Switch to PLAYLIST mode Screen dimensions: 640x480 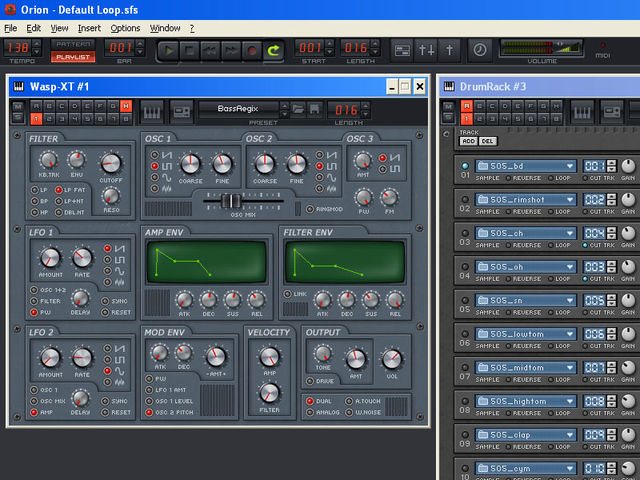click(x=73, y=57)
